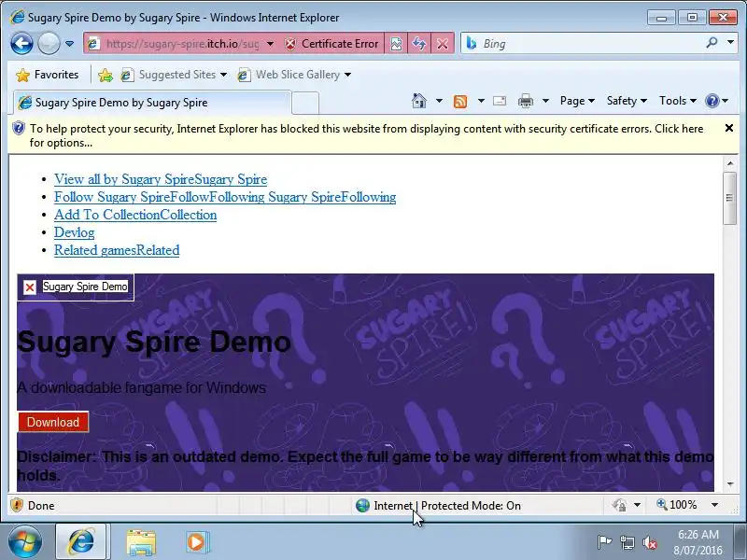
Task: Open the Page menu
Action: pos(577,101)
